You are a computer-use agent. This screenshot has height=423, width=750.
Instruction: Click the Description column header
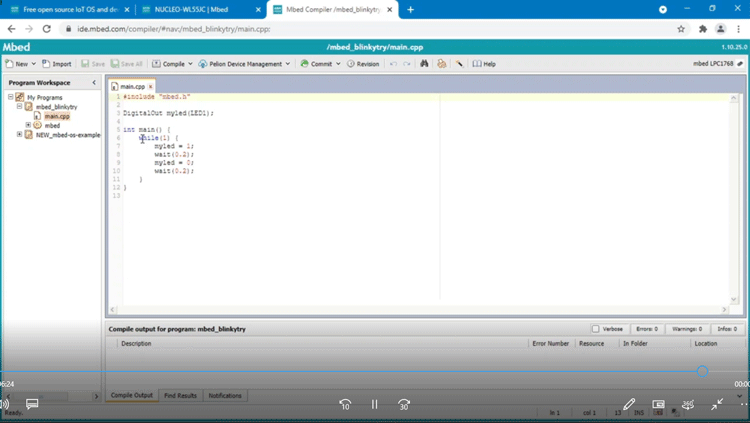pyautogui.click(x=136, y=344)
